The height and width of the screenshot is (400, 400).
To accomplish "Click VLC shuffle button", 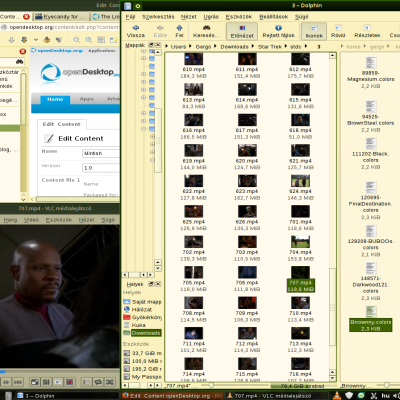I will tap(110, 382).
